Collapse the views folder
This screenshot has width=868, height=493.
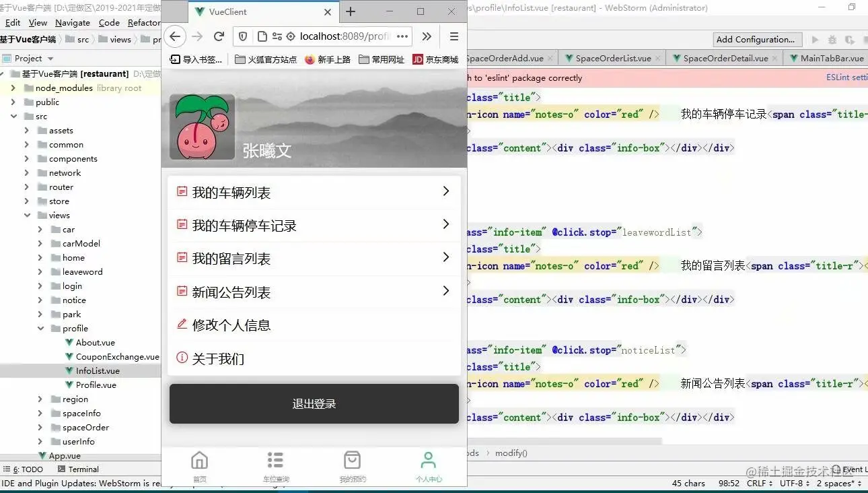(26, 216)
